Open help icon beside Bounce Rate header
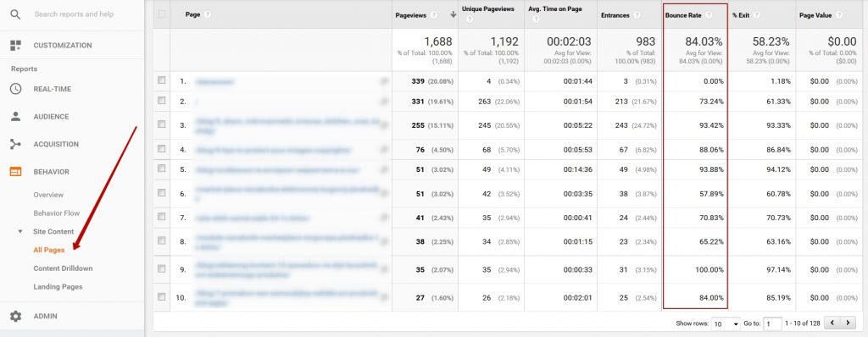The width and height of the screenshot is (868, 337). [709, 15]
